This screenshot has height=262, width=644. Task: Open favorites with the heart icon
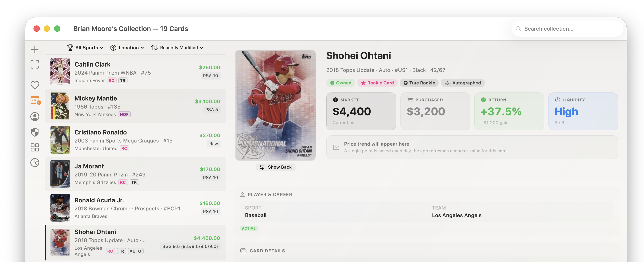point(35,85)
